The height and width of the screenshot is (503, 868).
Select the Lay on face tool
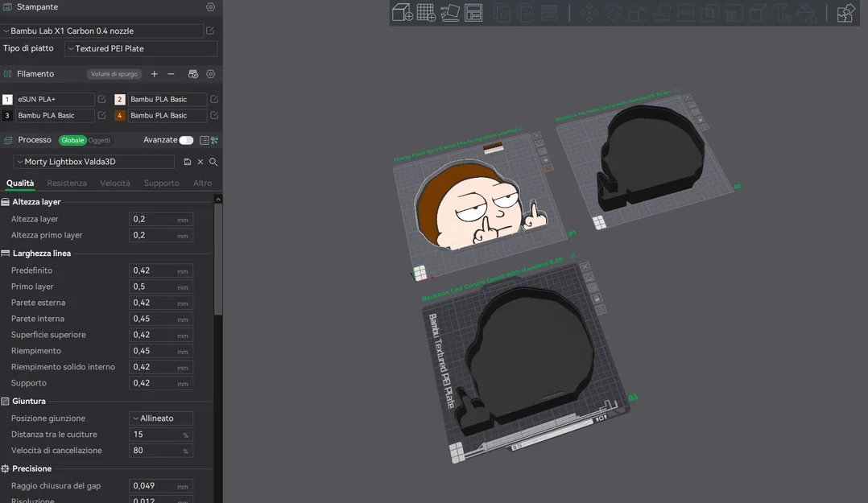coord(662,13)
